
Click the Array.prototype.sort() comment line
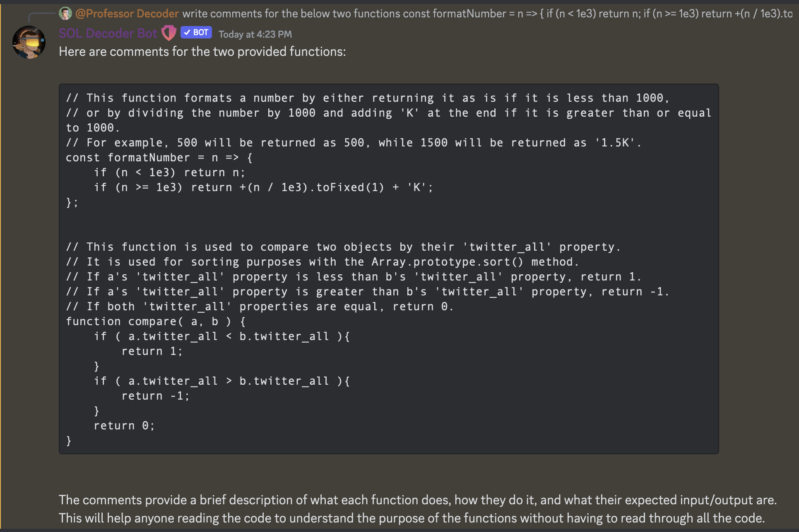(x=322, y=262)
